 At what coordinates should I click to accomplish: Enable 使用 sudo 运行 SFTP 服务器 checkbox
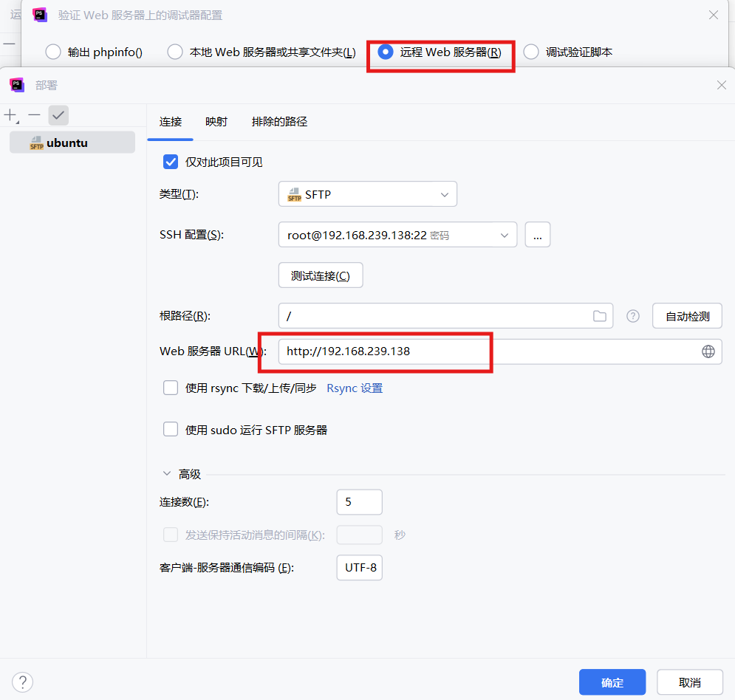pos(171,430)
